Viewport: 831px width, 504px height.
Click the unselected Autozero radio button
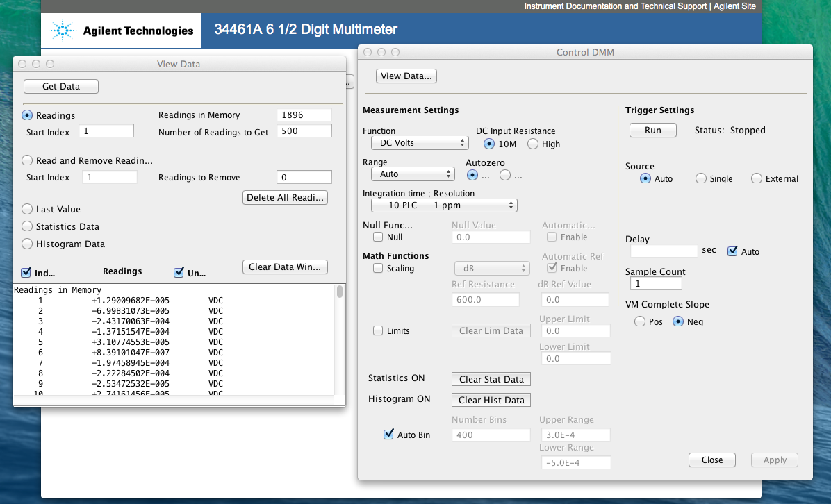[505, 175]
